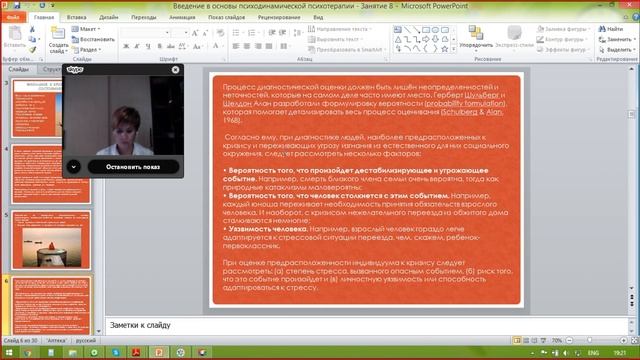Click the increase list level icon

click(x=282, y=33)
